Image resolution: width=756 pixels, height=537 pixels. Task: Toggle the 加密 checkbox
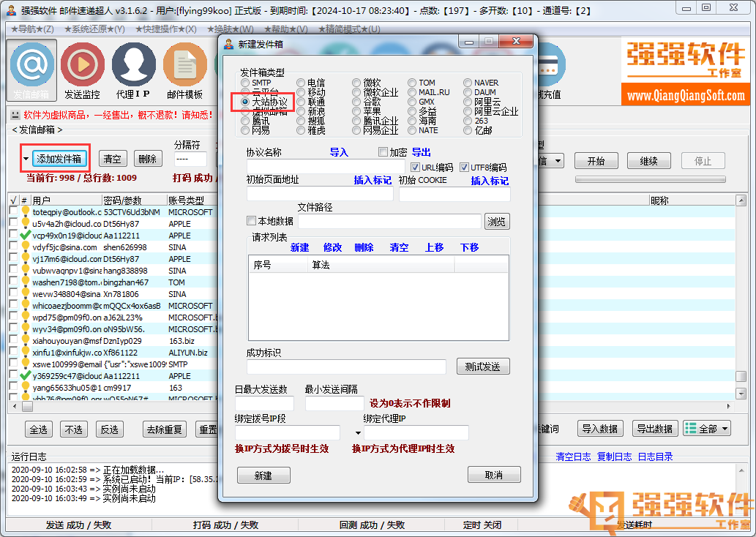(x=383, y=152)
